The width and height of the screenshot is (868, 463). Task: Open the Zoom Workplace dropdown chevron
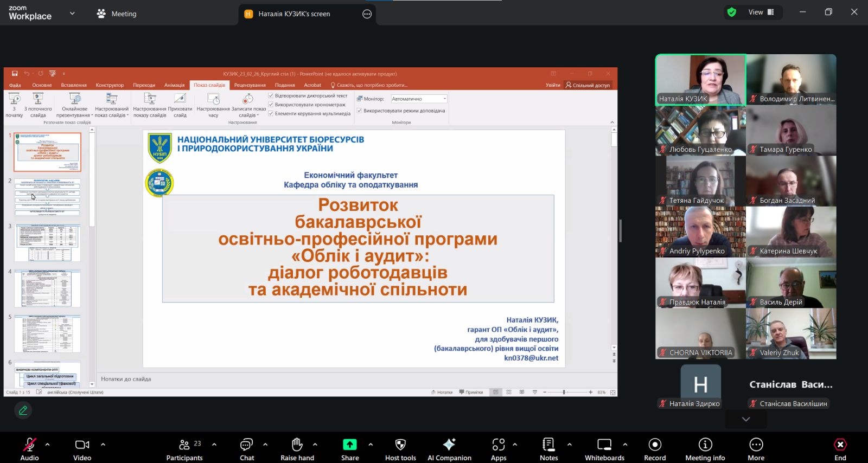72,14
